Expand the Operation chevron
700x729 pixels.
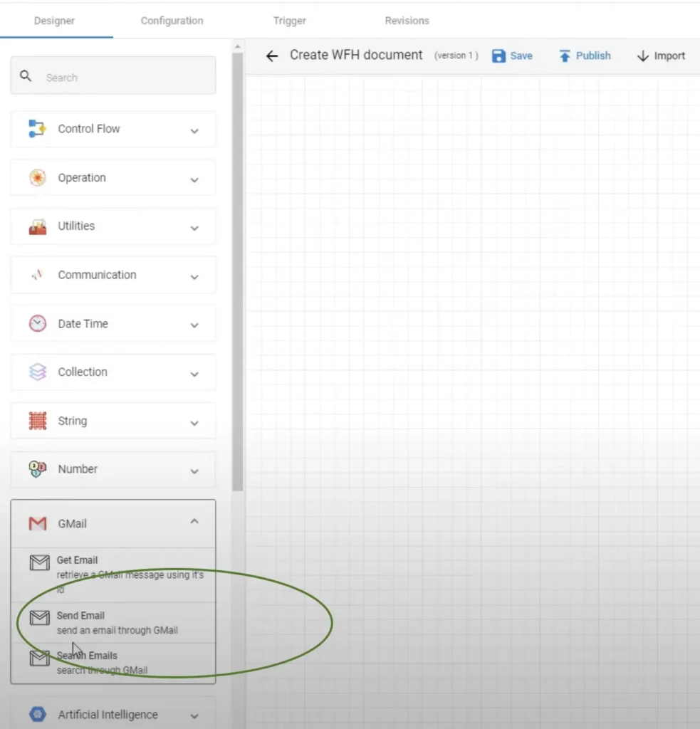coord(194,180)
